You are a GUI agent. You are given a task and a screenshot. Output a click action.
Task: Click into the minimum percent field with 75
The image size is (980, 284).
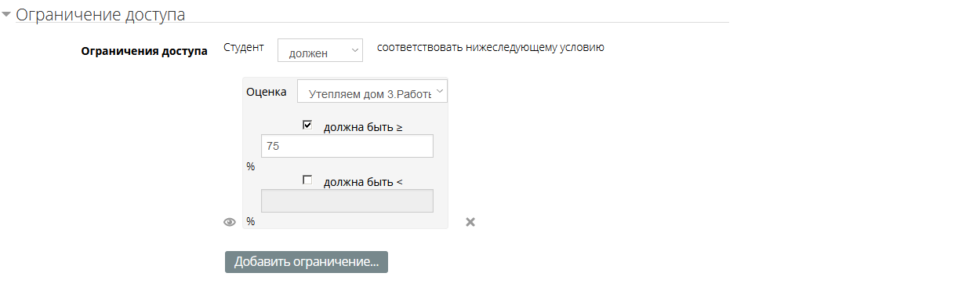(347, 146)
